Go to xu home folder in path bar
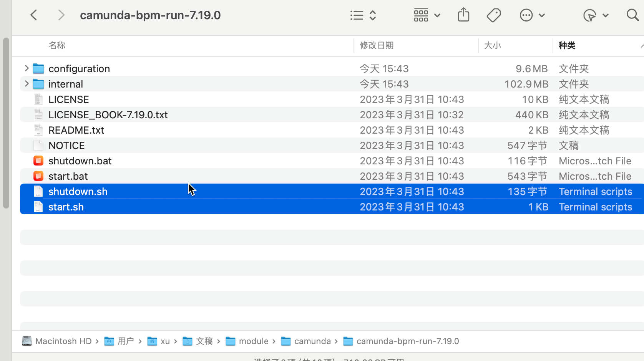The height and width of the screenshot is (361, 644). click(159, 341)
